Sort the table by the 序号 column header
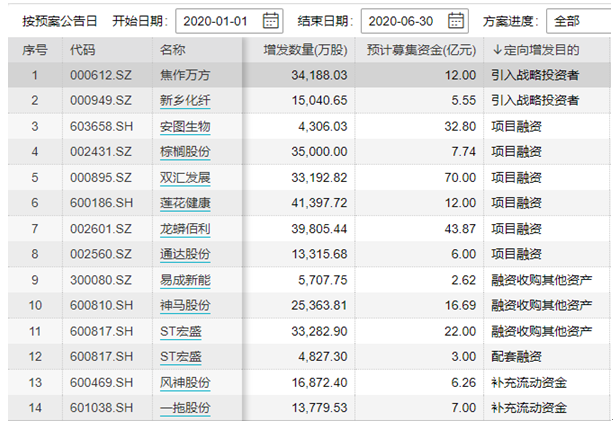The width and height of the screenshot is (613, 424). tap(35, 50)
